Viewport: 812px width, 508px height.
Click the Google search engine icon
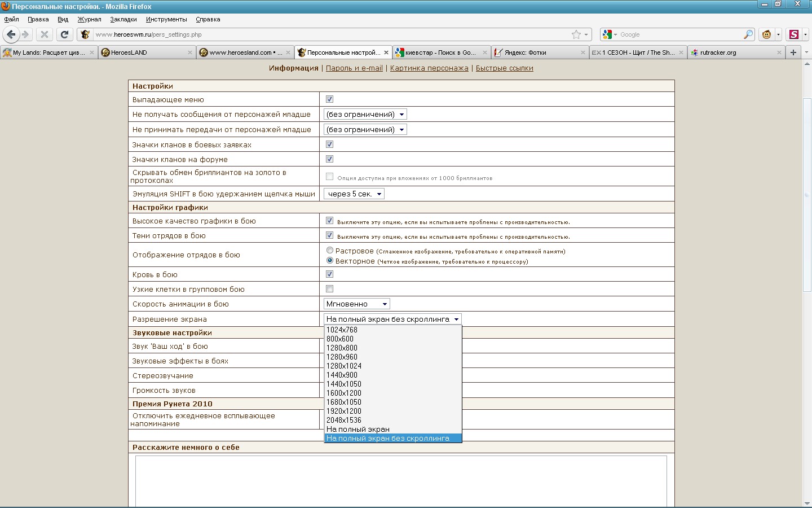point(607,34)
